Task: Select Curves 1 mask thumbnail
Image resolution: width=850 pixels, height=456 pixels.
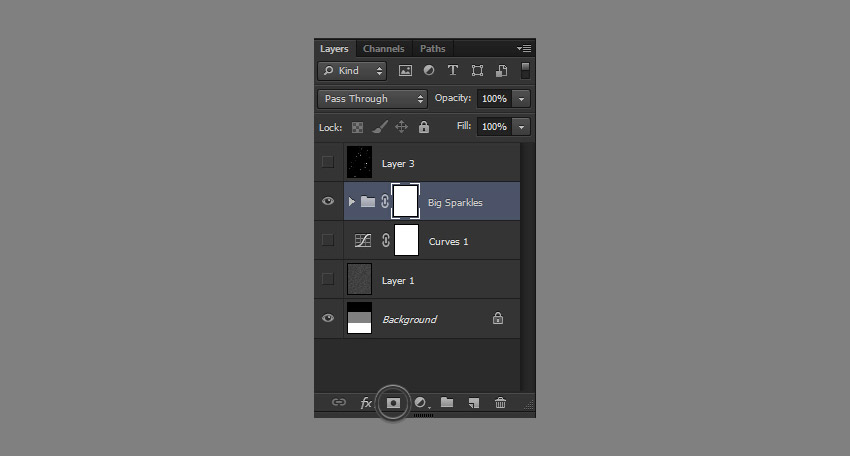Action: (x=407, y=240)
